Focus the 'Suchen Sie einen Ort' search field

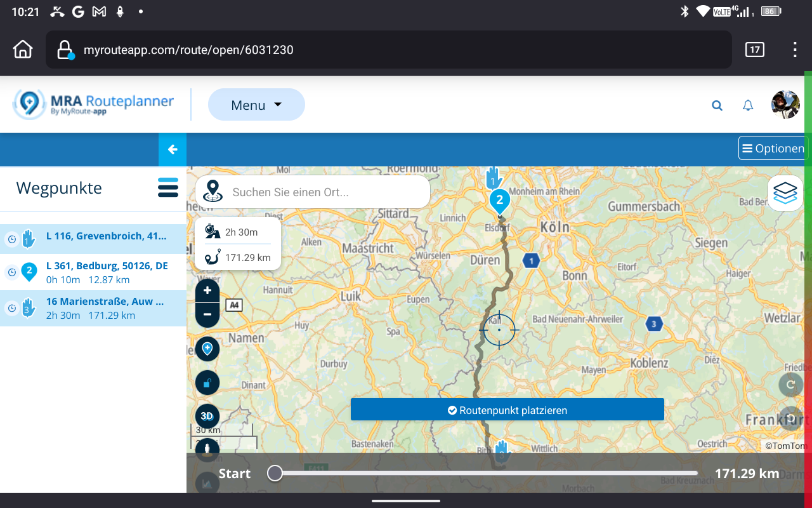pos(313,192)
